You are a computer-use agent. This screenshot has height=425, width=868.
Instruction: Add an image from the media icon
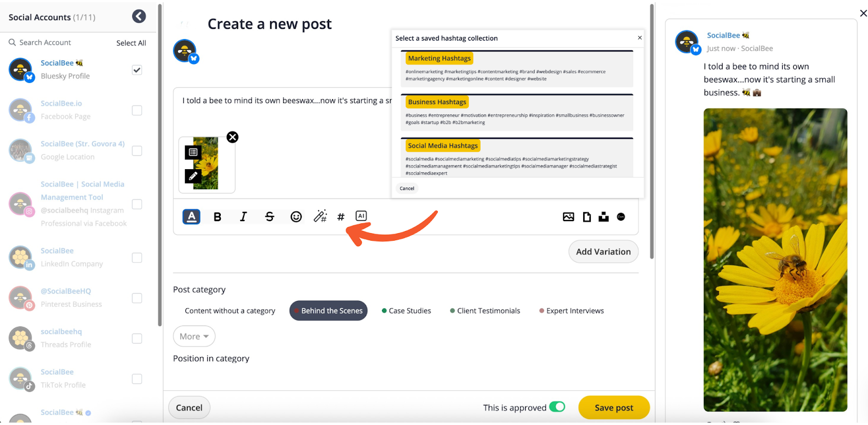pos(568,217)
